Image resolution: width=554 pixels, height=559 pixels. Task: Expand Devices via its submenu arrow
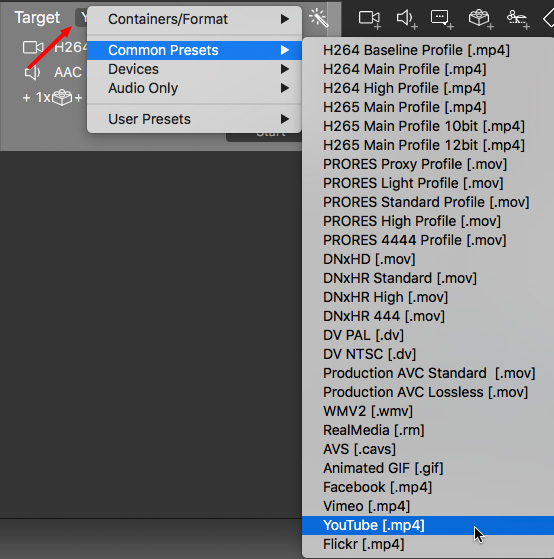click(x=284, y=69)
